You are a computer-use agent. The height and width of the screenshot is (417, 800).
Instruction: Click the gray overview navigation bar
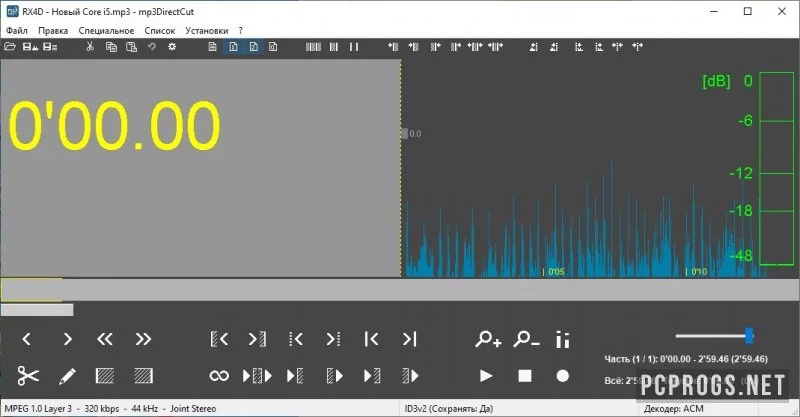click(400, 290)
